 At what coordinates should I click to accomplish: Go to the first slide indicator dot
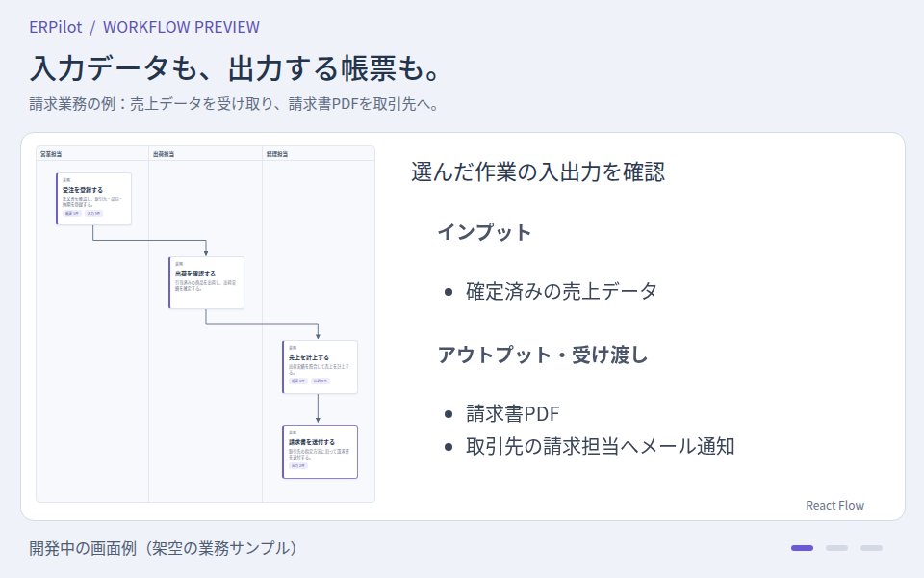click(x=802, y=548)
